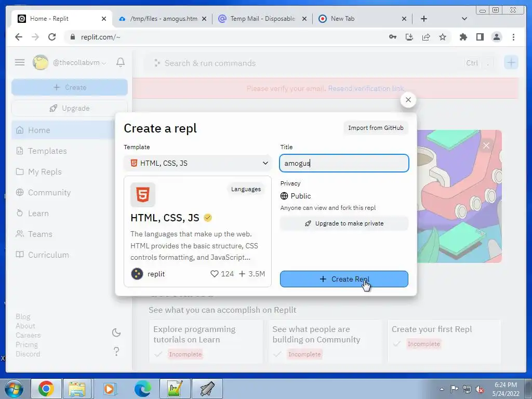
Task: Close the Temp Mail tab
Action: pos(304,19)
